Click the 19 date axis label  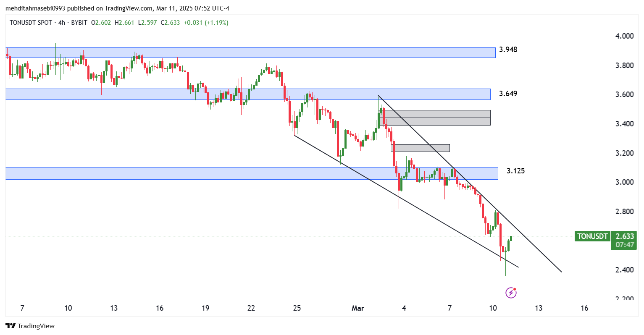[x=205, y=308]
